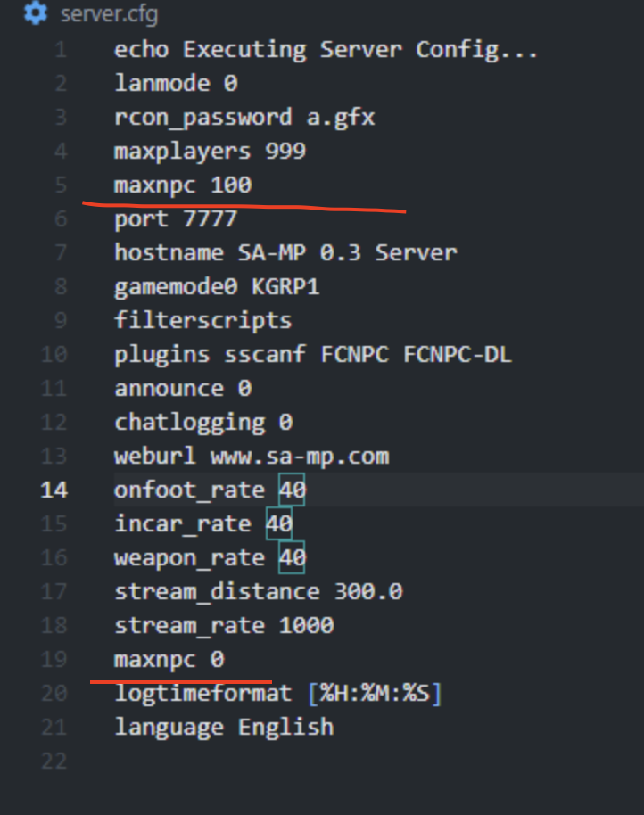The width and height of the screenshot is (644, 815).
Task: Click the highlighted 40 after onfoot_rate
Action: (x=290, y=490)
